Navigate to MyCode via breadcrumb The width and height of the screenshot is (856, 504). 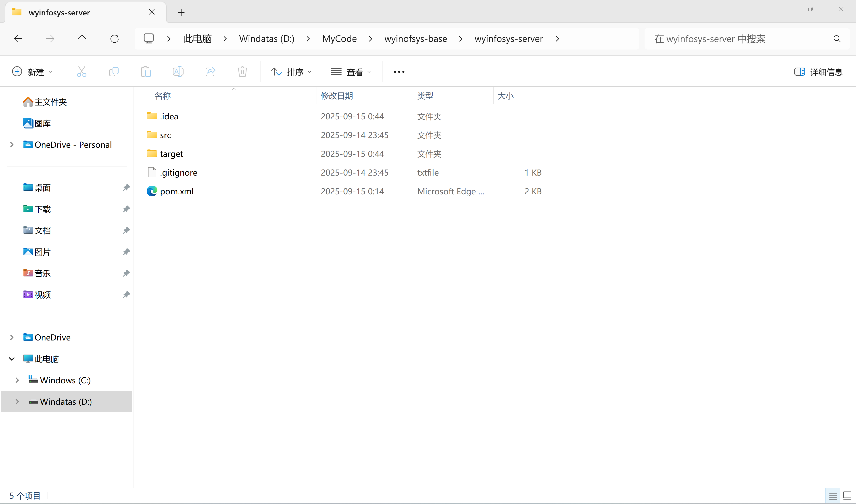(x=339, y=38)
